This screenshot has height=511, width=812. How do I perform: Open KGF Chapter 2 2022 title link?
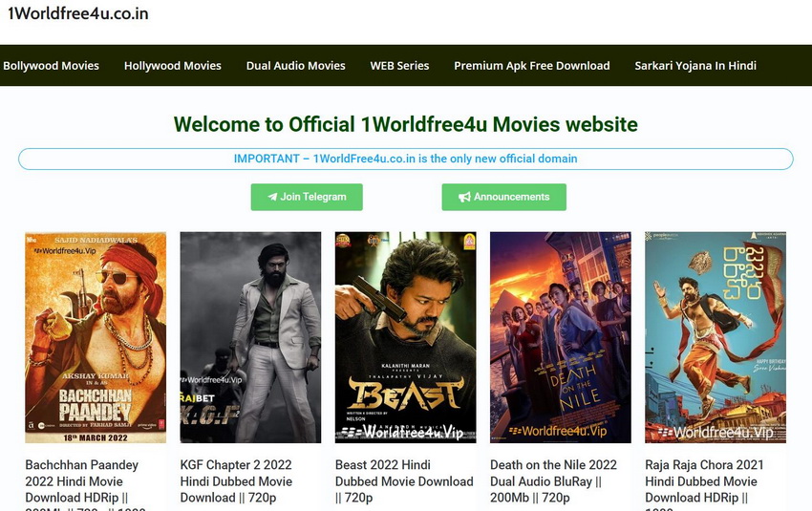coord(236,480)
